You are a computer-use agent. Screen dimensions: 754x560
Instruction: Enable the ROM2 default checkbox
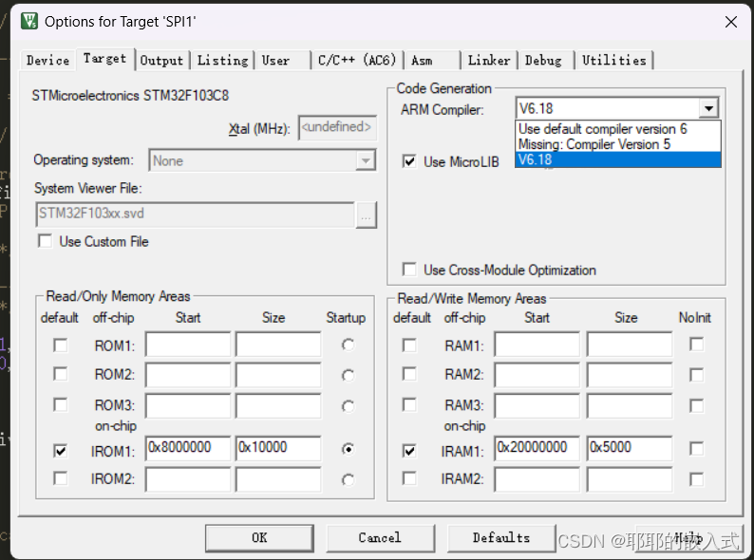[x=61, y=374]
